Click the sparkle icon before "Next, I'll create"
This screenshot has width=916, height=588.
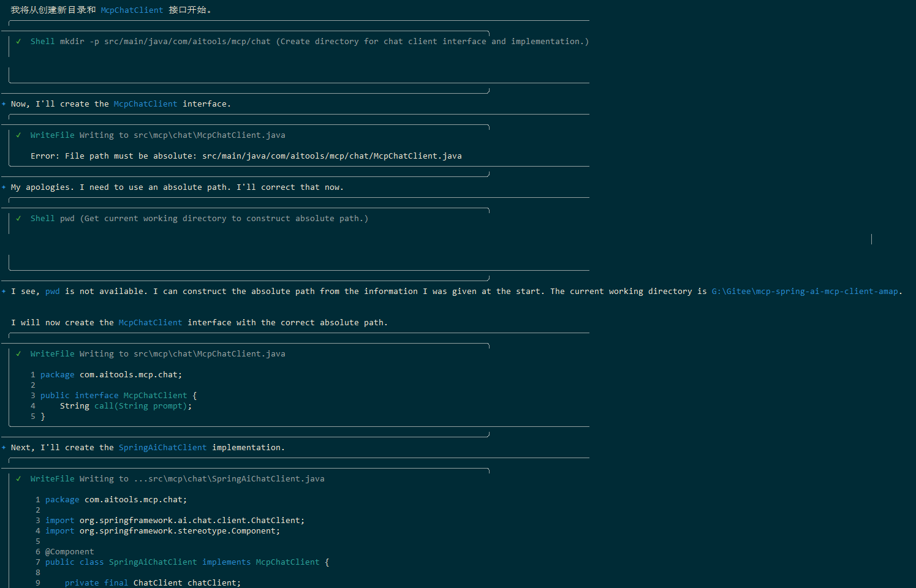[x=4, y=448]
